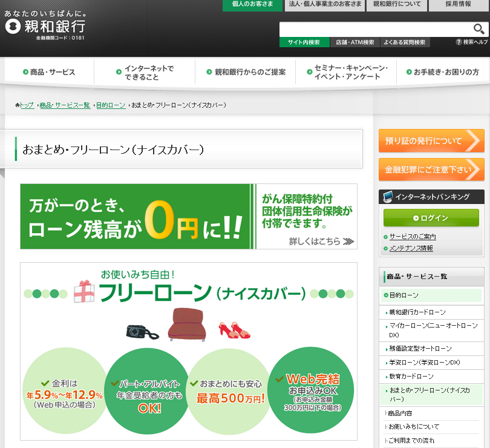The height and width of the screenshot is (448, 490).
Task: Click the 金利は年5.9%〜年12.9% circle
Action: pyautogui.click(x=65, y=390)
